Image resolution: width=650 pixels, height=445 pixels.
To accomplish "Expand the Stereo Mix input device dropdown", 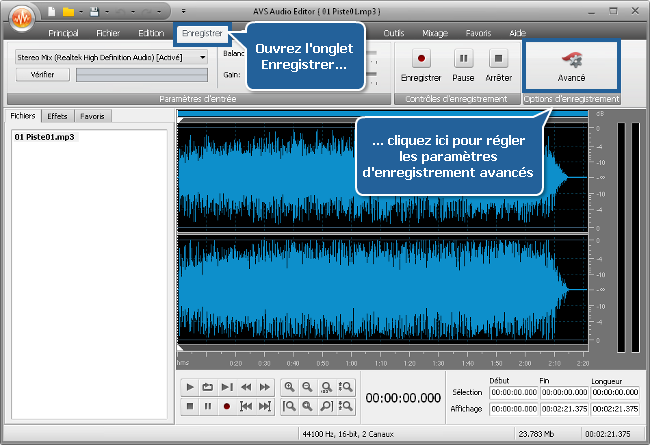I will pyautogui.click(x=204, y=57).
